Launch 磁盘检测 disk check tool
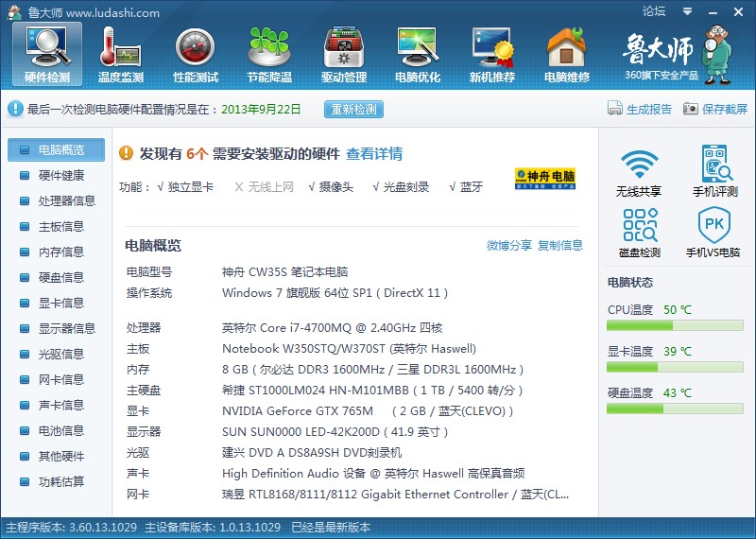Image resolution: width=756 pixels, height=539 pixels. [640, 233]
